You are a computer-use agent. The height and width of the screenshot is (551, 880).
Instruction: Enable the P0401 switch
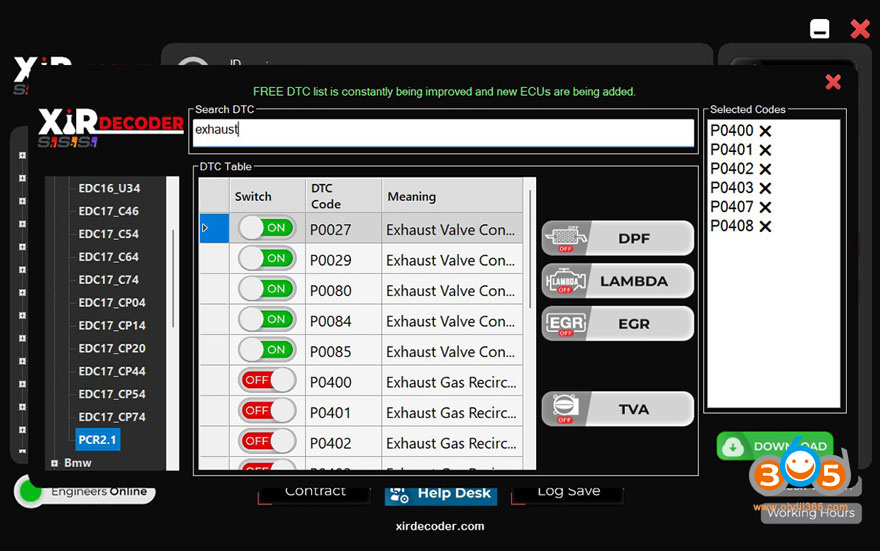pos(267,411)
